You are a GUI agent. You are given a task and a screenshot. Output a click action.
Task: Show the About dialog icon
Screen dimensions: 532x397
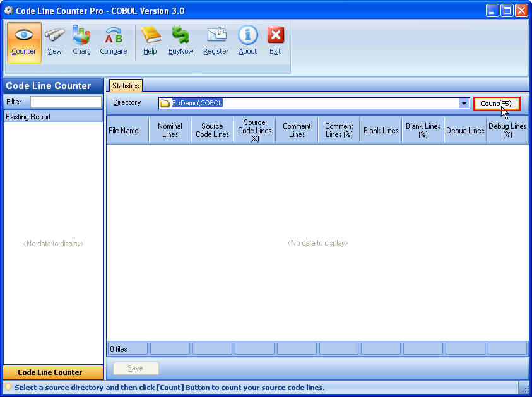click(247, 39)
